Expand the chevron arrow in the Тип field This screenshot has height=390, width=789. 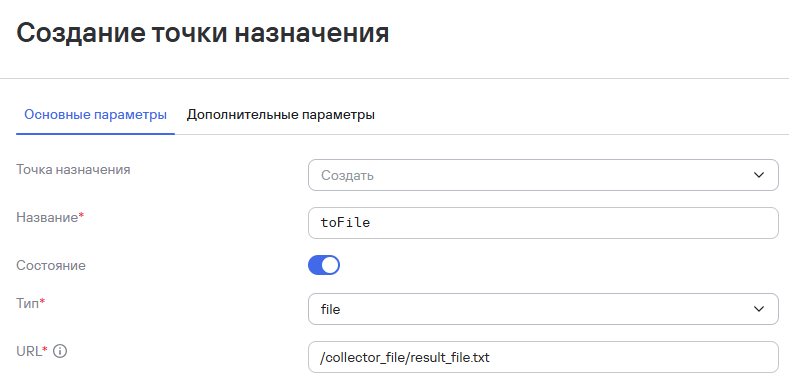coord(759,309)
